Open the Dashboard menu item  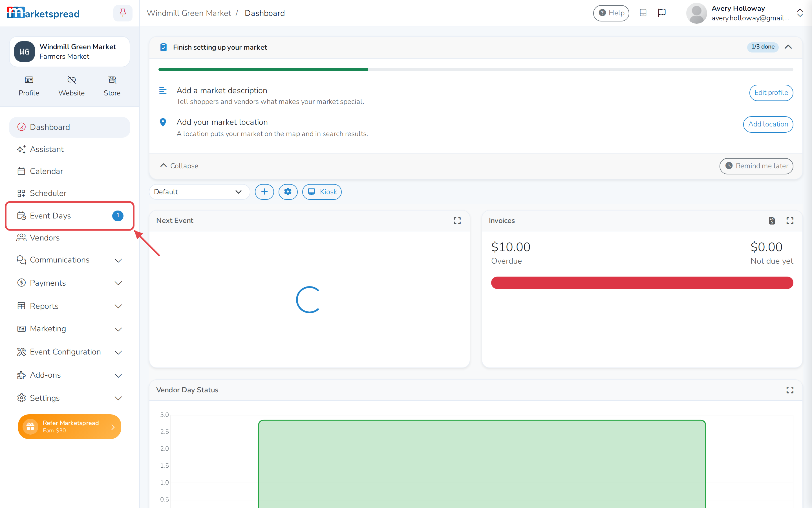(69, 127)
